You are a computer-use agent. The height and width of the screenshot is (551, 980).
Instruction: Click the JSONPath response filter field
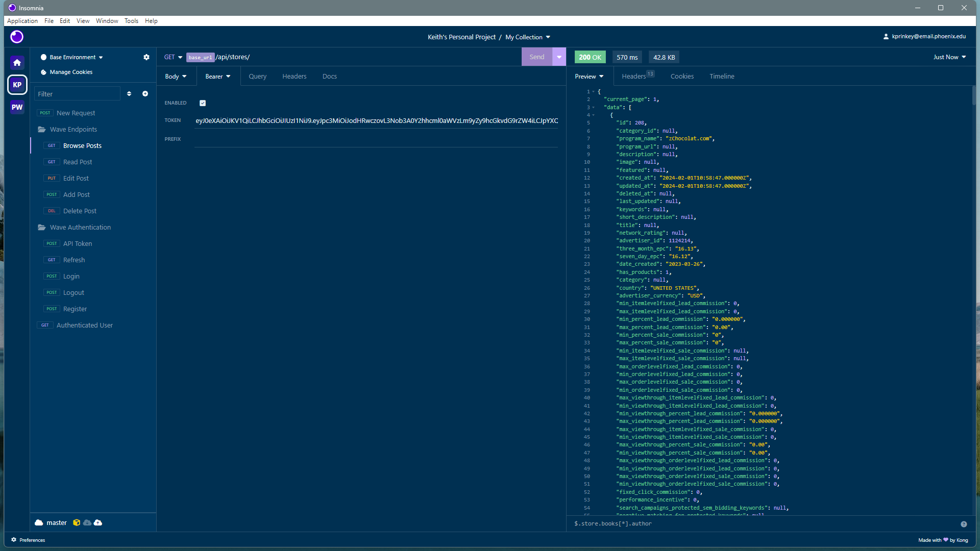766,524
